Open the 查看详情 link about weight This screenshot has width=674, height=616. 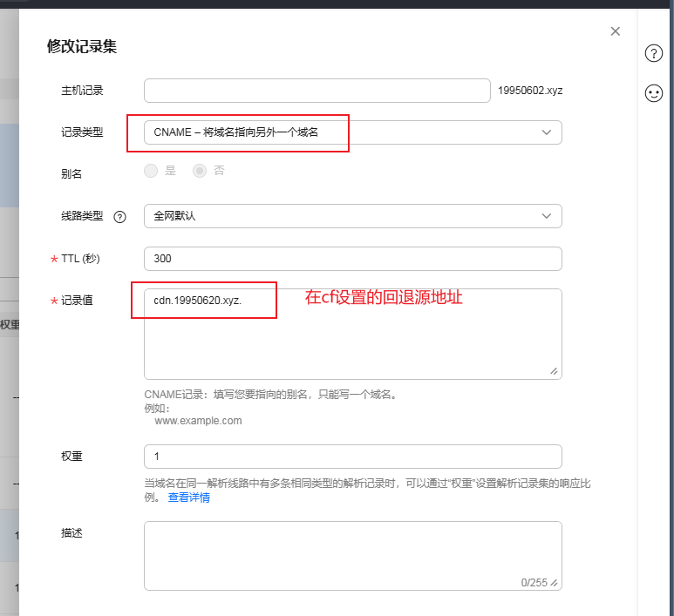point(189,498)
